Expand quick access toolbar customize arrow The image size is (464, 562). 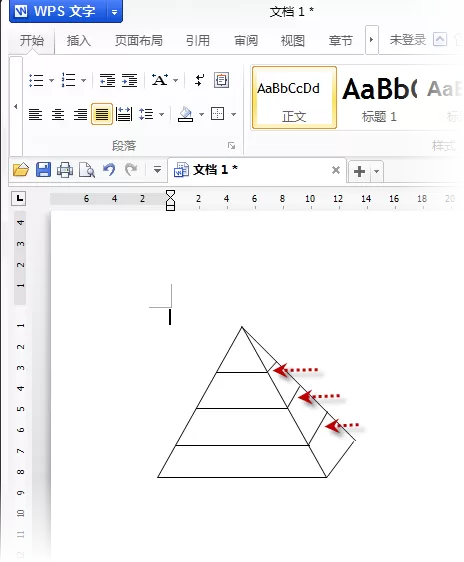tap(157, 169)
